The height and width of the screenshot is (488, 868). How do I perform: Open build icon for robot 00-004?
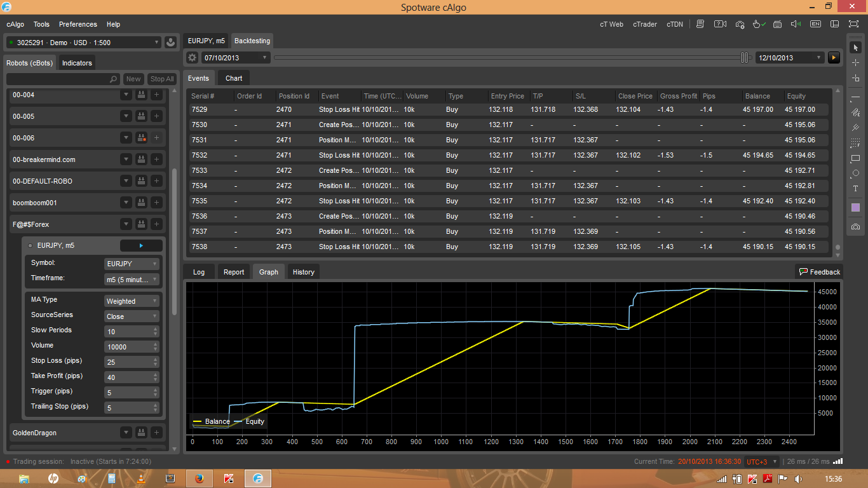coord(141,95)
